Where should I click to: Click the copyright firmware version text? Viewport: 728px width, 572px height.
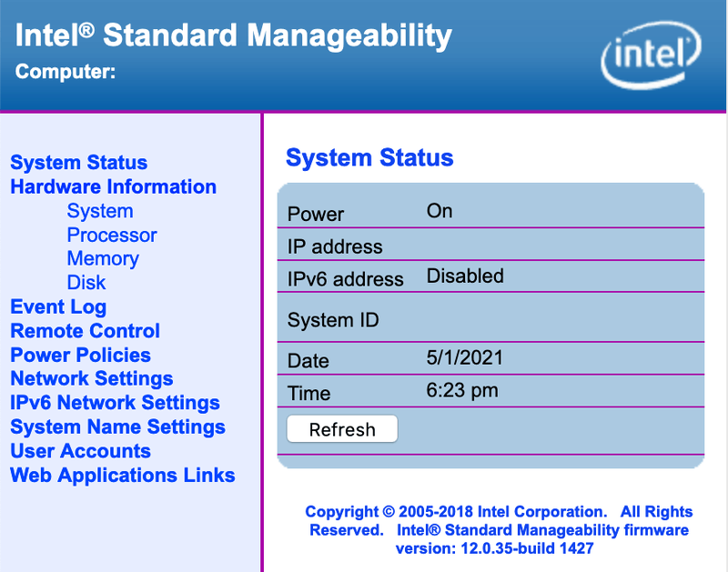499,530
